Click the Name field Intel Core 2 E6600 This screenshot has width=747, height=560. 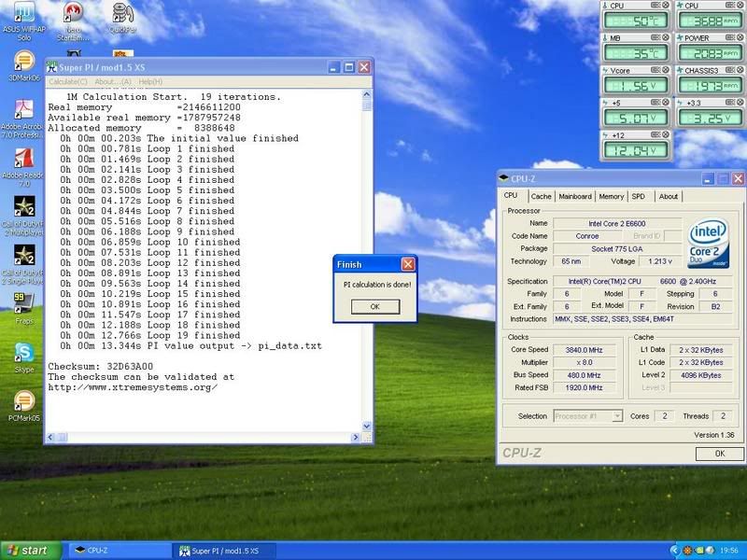pyautogui.click(x=617, y=223)
